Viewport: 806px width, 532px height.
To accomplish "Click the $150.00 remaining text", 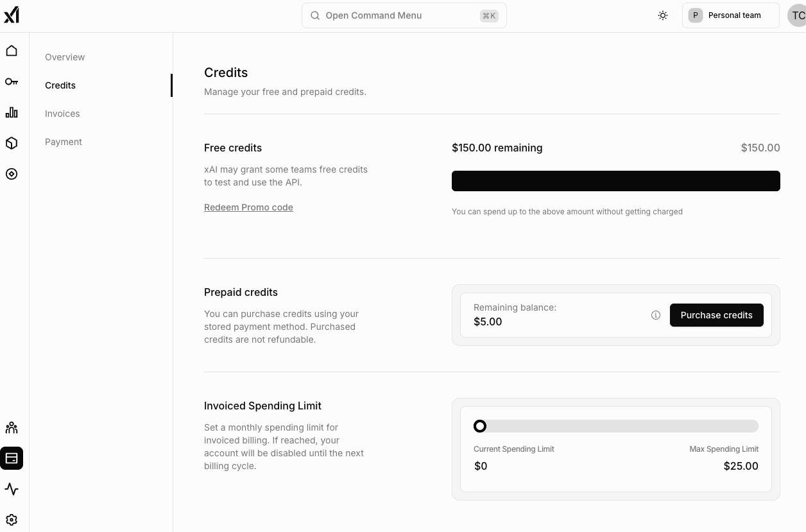I will coord(497,148).
